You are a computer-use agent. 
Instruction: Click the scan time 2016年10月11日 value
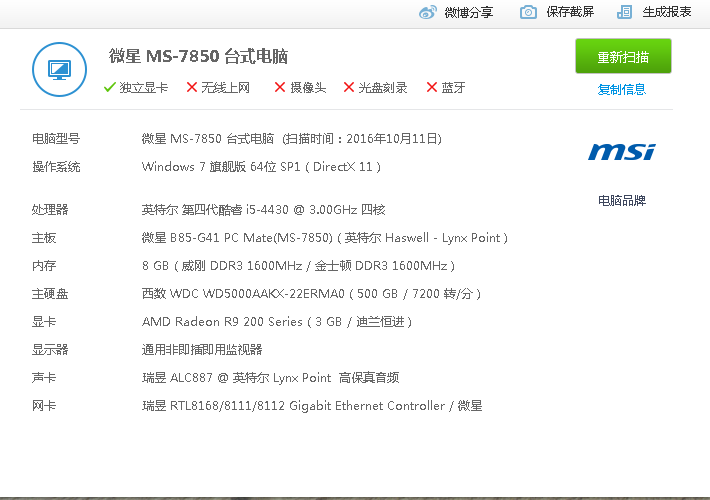pos(393,139)
